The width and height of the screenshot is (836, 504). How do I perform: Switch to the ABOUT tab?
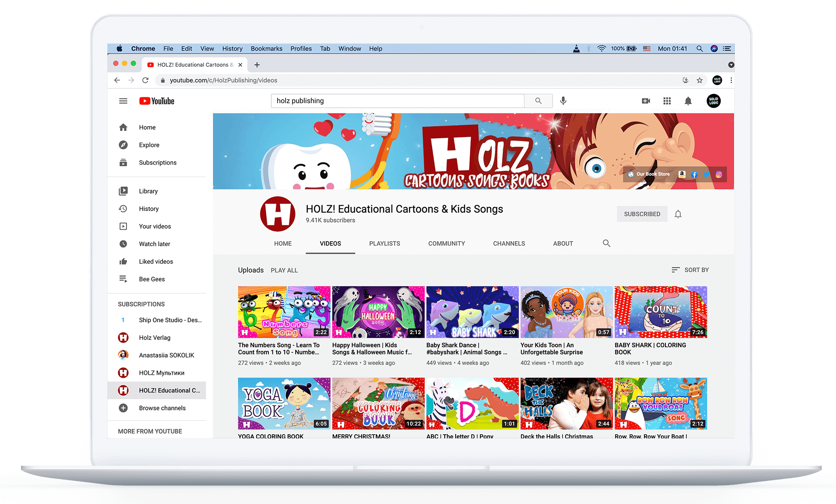[x=563, y=243]
